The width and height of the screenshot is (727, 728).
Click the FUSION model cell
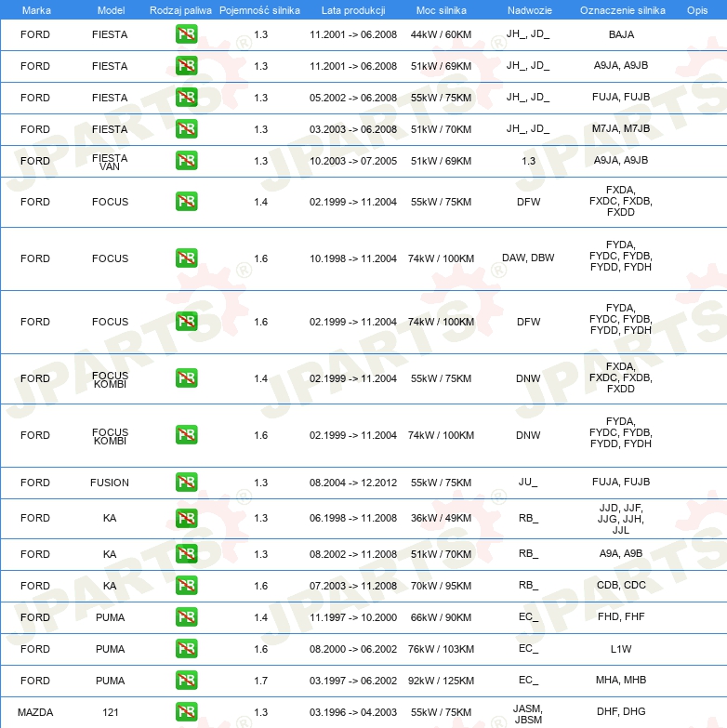point(110,483)
